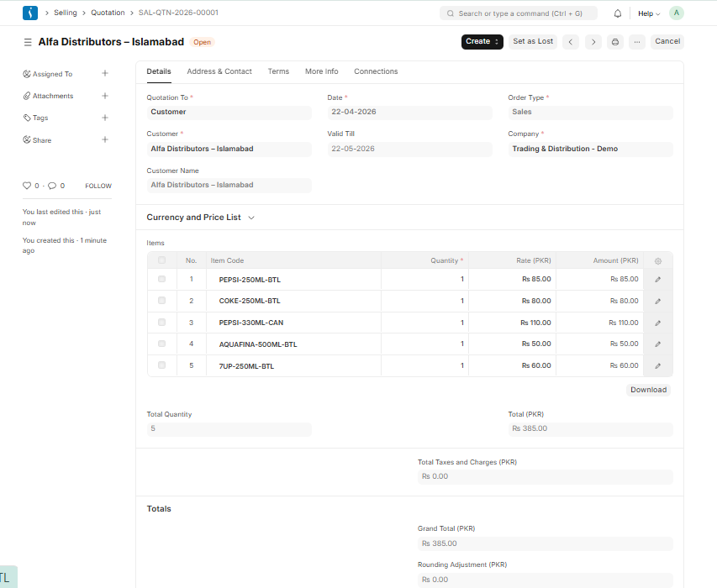This screenshot has height=588, width=717.
Task: Open the Connections tab
Action: tap(376, 71)
